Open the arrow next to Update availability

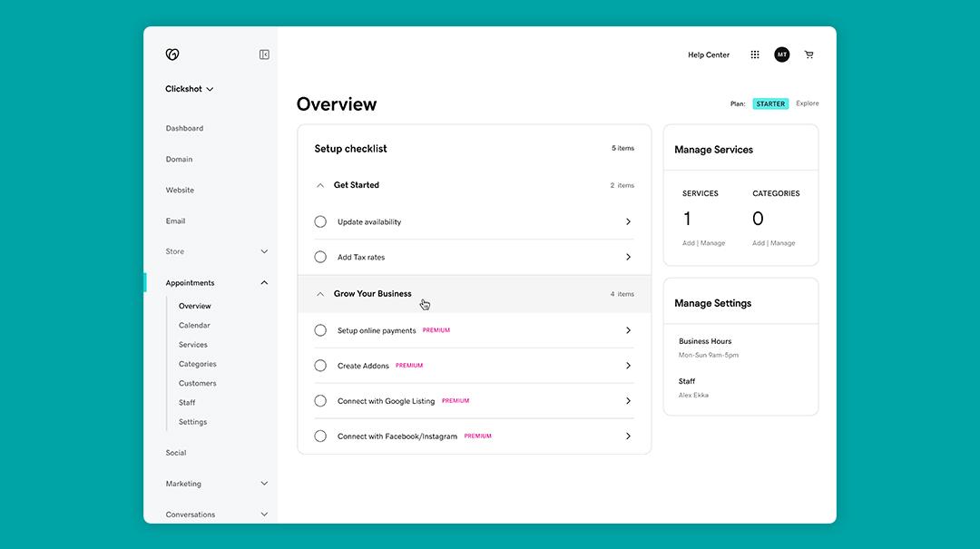(628, 221)
